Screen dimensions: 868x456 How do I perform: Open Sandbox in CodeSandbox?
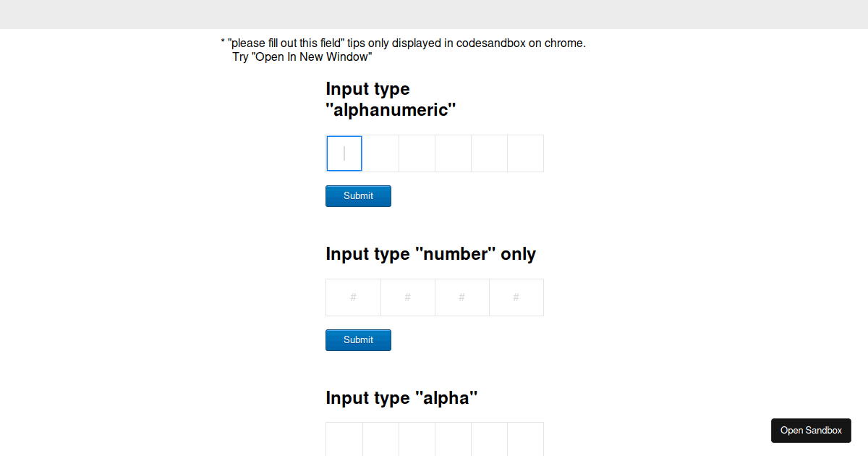[811, 430]
